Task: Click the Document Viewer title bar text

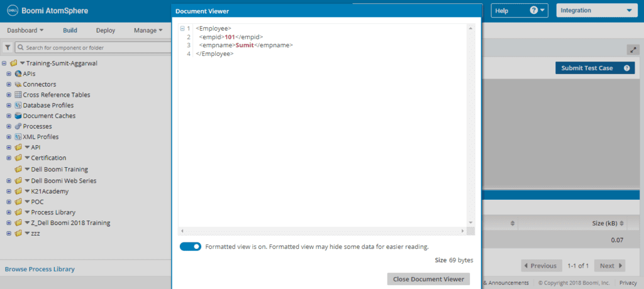Action: coord(202,11)
